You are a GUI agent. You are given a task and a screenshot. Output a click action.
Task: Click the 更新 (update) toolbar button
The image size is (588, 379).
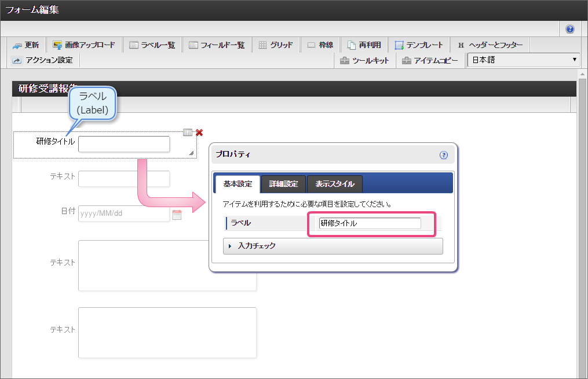[26, 45]
